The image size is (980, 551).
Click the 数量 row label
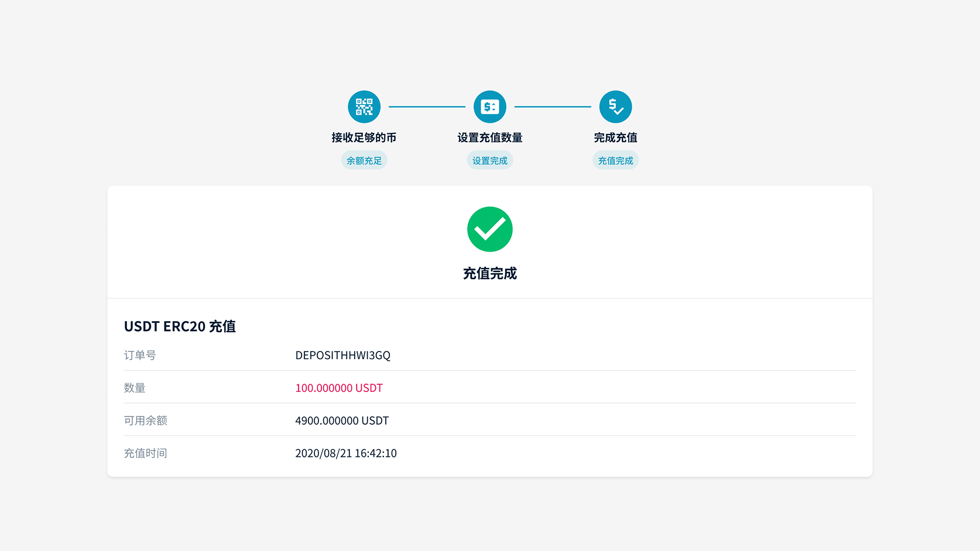pyautogui.click(x=135, y=388)
